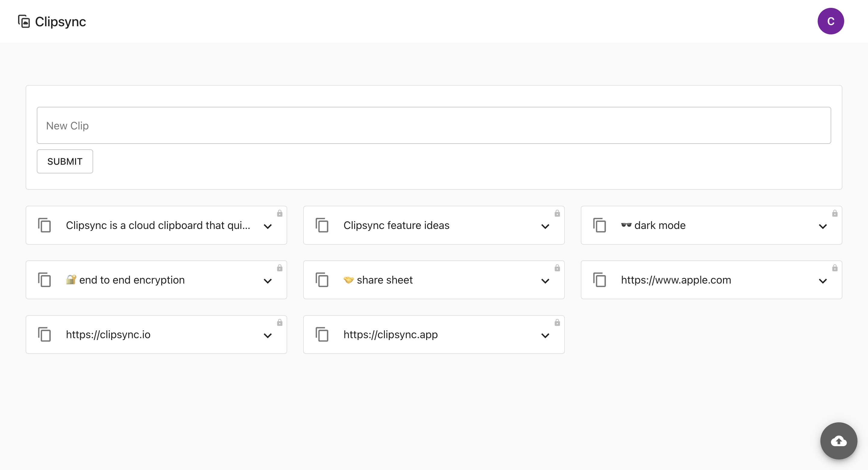This screenshot has width=868, height=470.
Task: Copy the 'end to end encryption' clip
Action: (x=45, y=280)
